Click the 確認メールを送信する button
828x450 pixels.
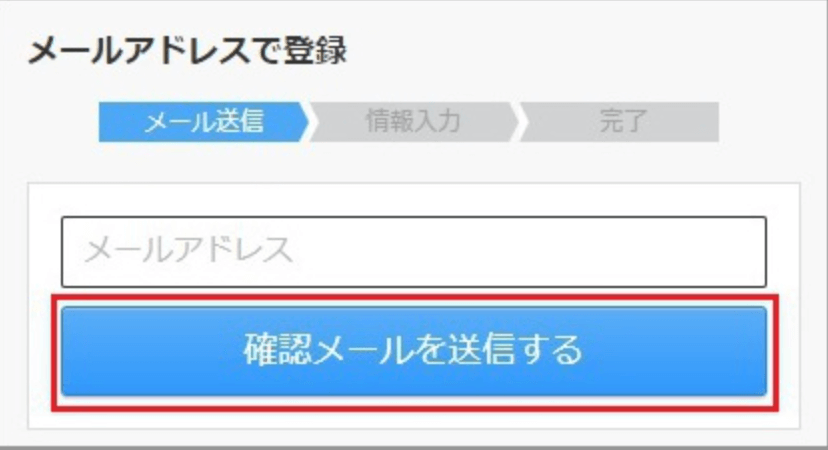tap(413, 351)
